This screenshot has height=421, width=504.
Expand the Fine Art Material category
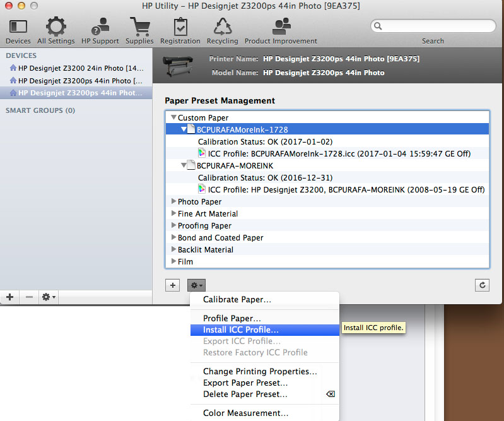[x=173, y=214]
